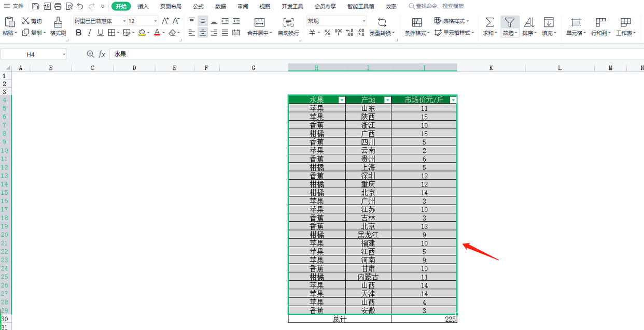Click the formula bar showing 水果

376,54
